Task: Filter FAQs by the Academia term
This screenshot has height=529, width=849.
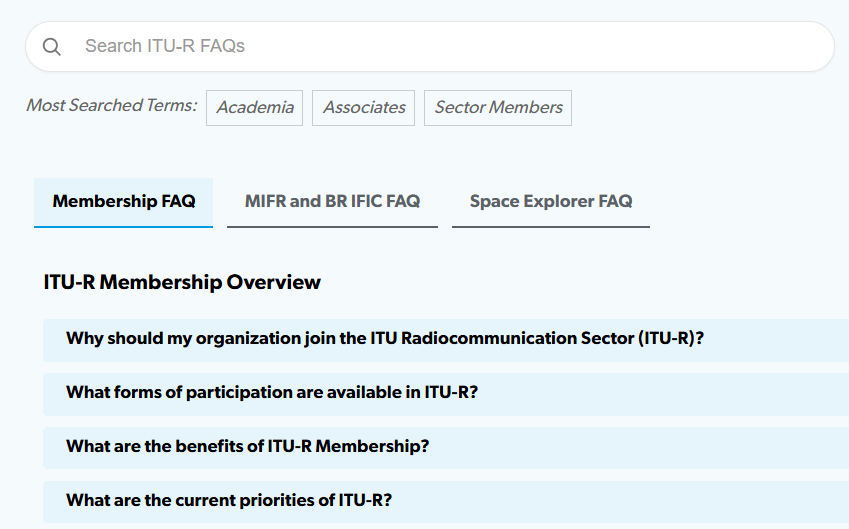Action: pos(255,108)
